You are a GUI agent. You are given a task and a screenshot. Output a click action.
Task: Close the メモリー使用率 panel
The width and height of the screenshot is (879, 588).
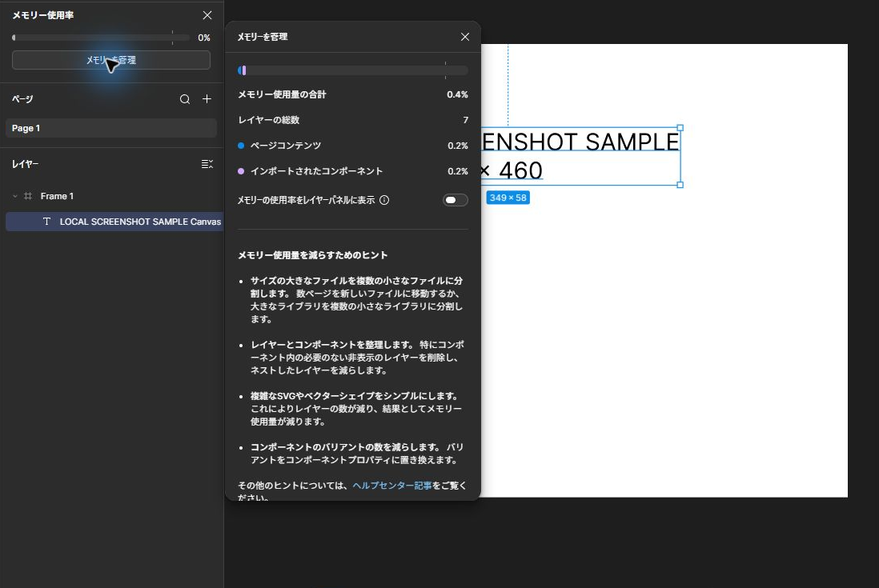point(207,15)
